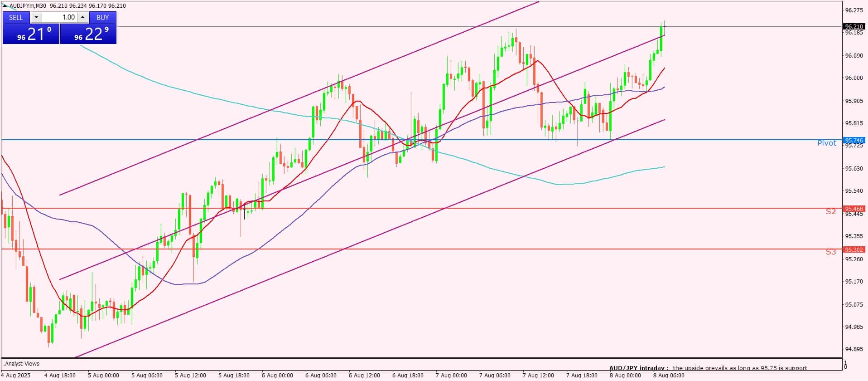Click the 96.22 buy price tile
This screenshot has width=868, height=381.
pyautogui.click(x=88, y=34)
